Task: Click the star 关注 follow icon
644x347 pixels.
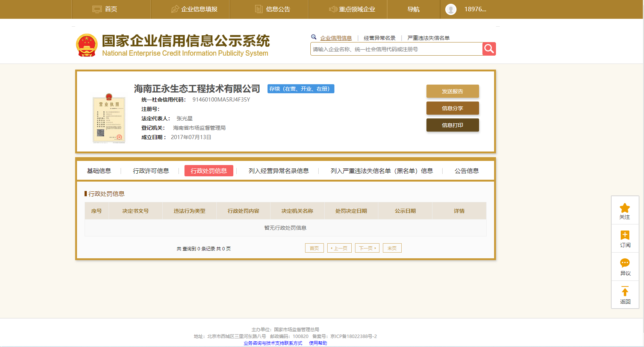Action: tap(625, 208)
